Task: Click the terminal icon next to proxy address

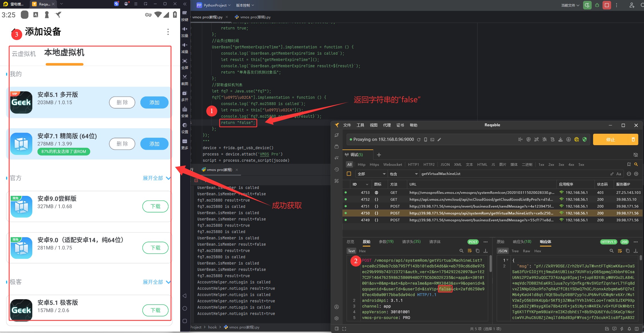Action: tap(432, 139)
